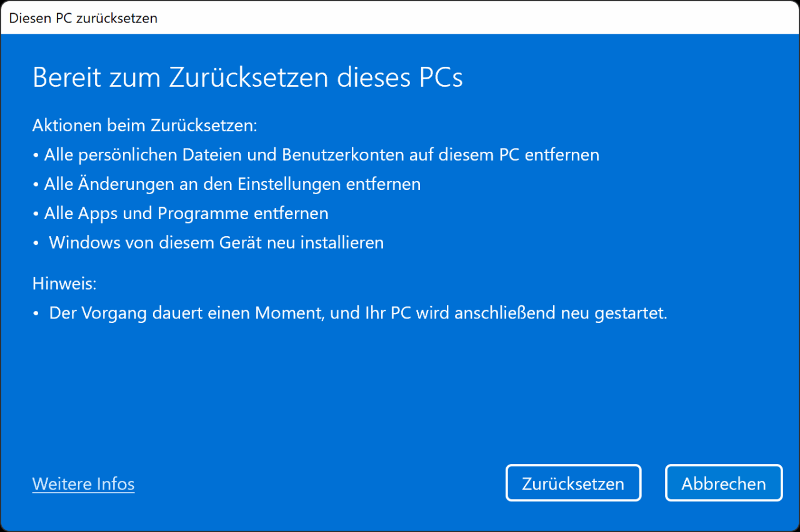Click the note about PC neu gestartet

(x=359, y=313)
